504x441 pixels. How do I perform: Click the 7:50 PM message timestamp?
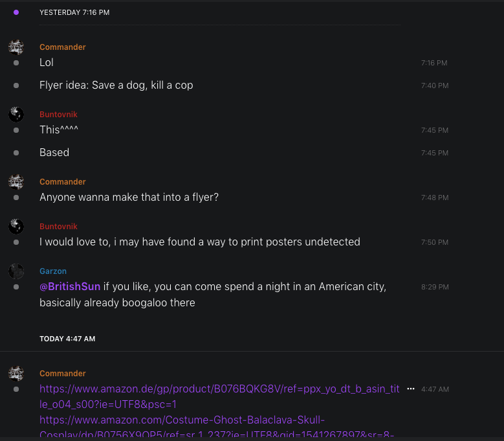click(x=434, y=242)
